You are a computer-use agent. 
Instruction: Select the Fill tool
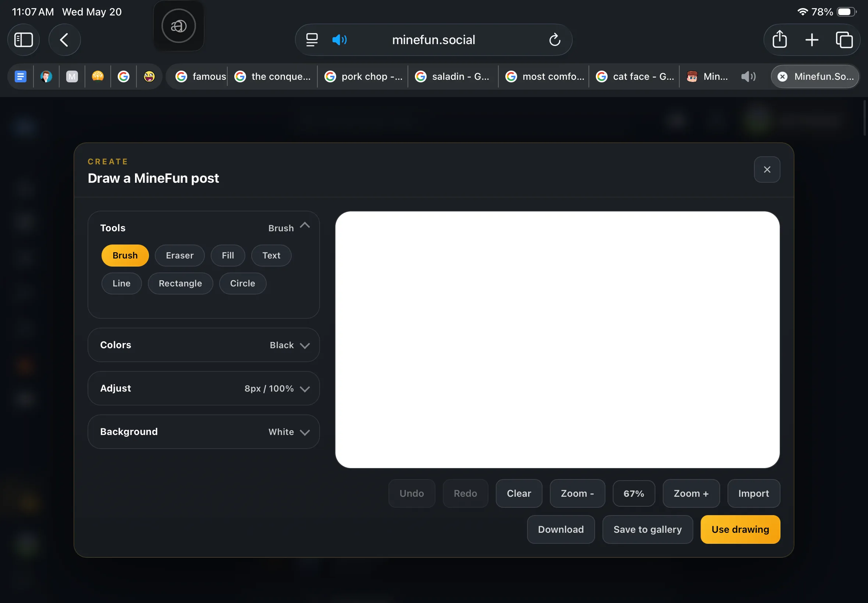click(x=228, y=256)
